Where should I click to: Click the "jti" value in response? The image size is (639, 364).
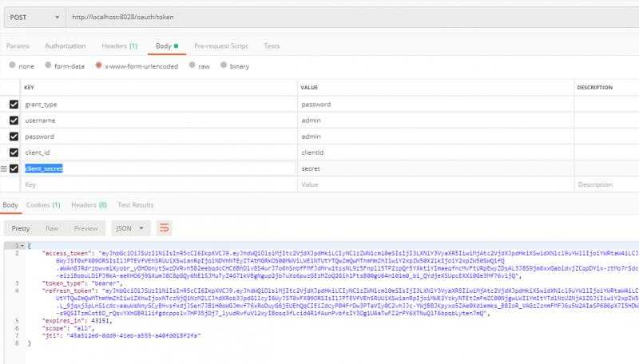[x=133, y=336]
